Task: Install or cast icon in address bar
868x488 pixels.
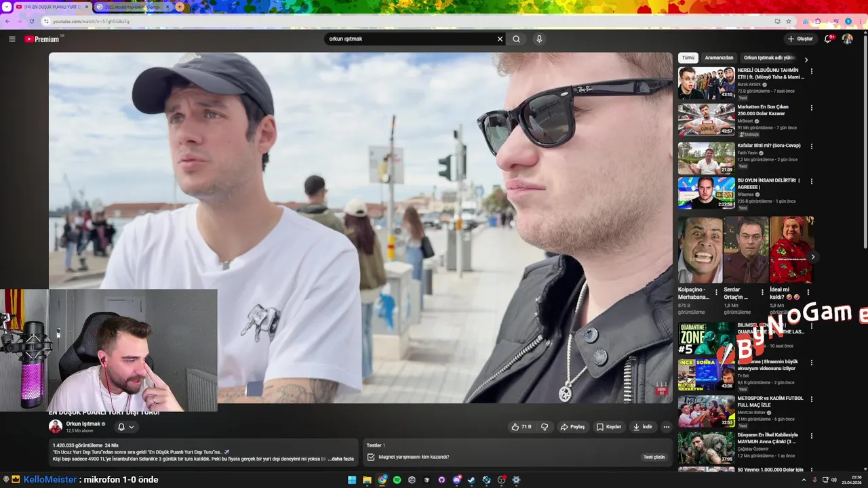Action: pos(778,21)
